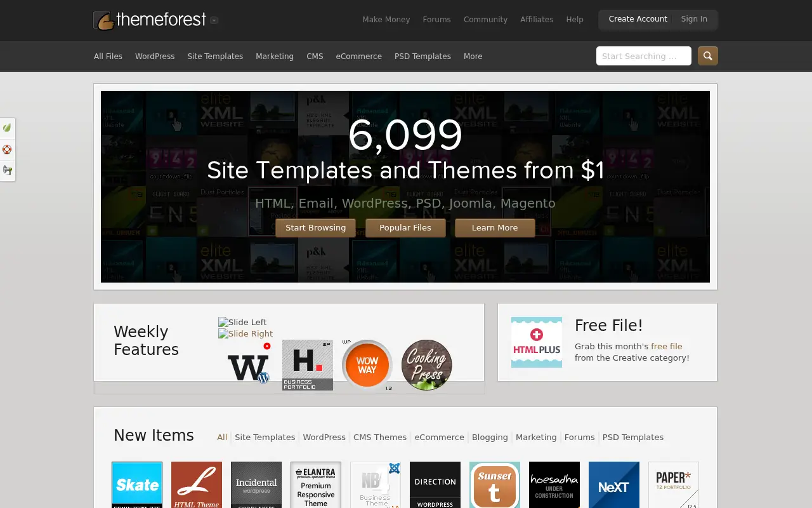812x508 pixels.
Task: Open the PSD Templates menu
Action: tap(422, 57)
